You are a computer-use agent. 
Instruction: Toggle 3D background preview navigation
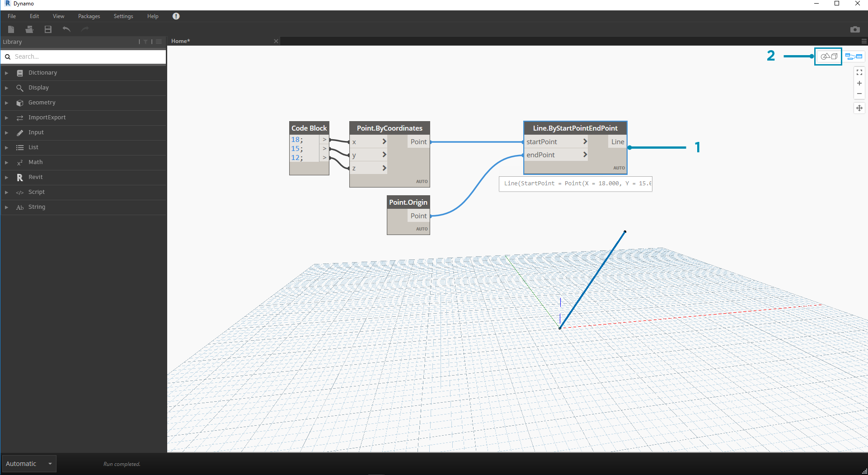click(829, 56)
